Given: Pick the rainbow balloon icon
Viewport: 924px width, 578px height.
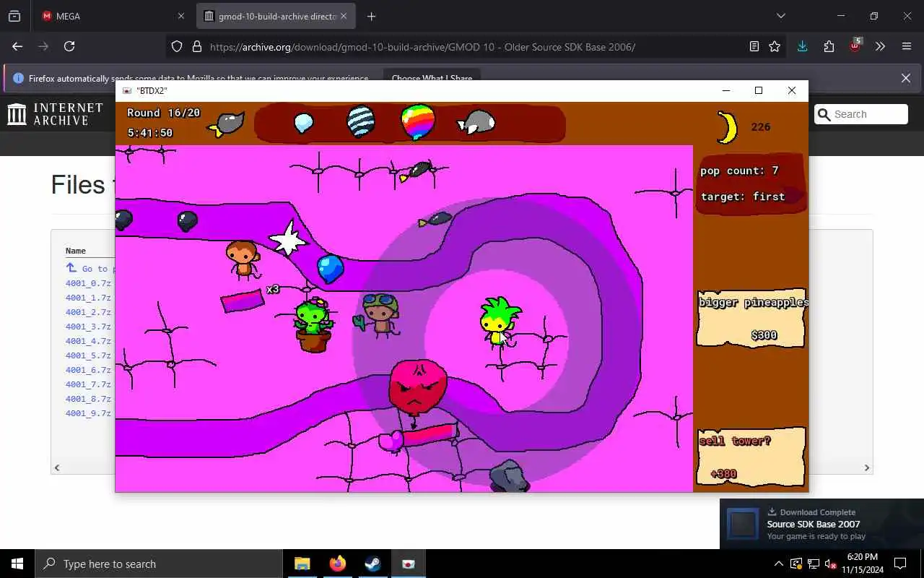Looking at the screenshot, I should [418, 121].
